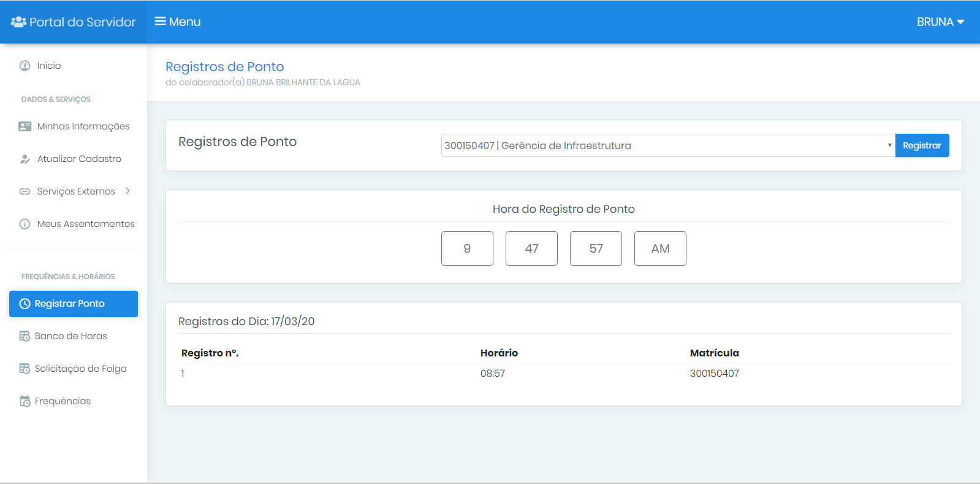Click the Registros de Ponto page heading
Image resolution: width=980 pixels, height=484 pixels.
point(224,66)
